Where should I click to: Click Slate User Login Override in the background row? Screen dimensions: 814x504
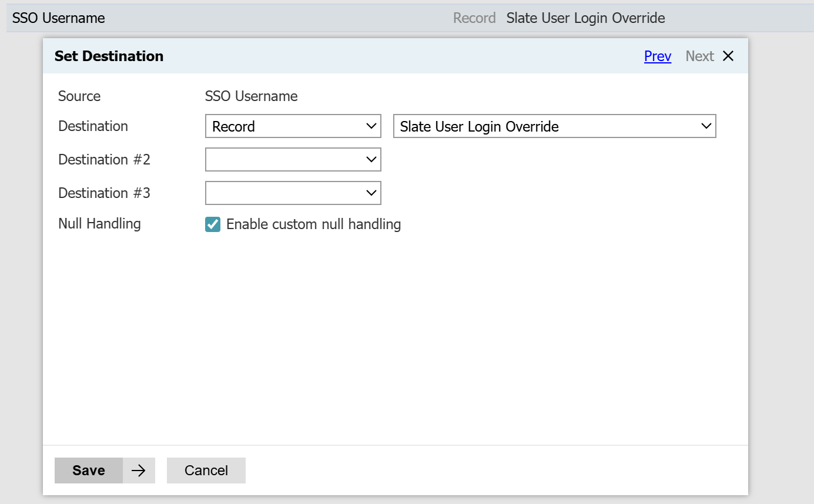tap(585, 18)
